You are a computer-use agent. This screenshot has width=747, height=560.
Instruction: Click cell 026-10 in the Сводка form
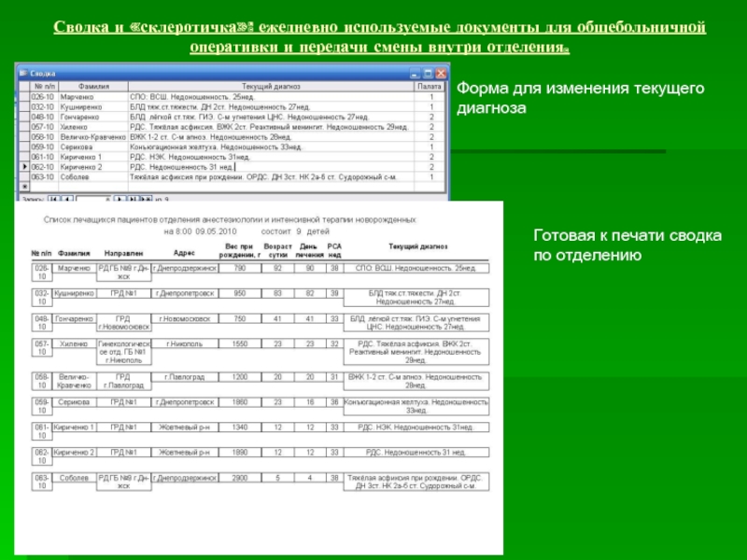43,97
